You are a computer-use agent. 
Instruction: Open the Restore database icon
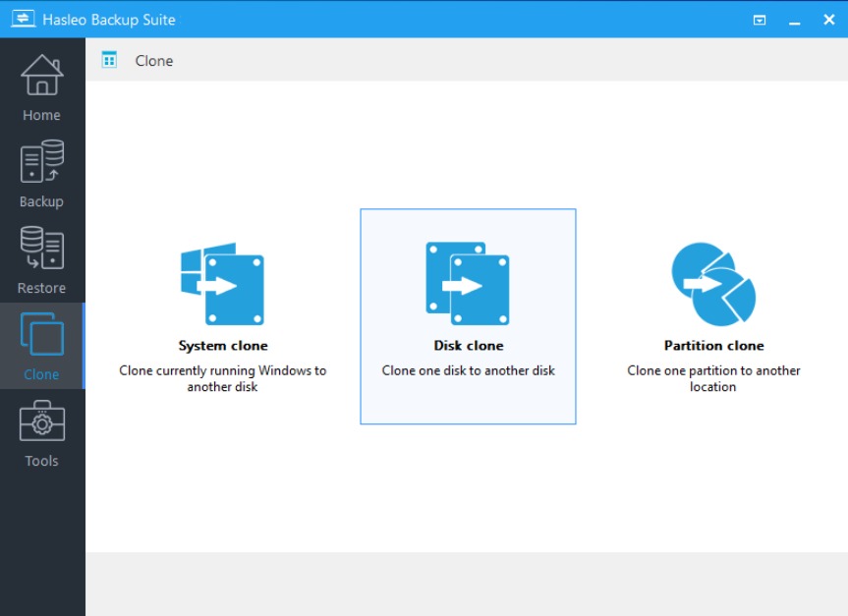click(41, 249)
